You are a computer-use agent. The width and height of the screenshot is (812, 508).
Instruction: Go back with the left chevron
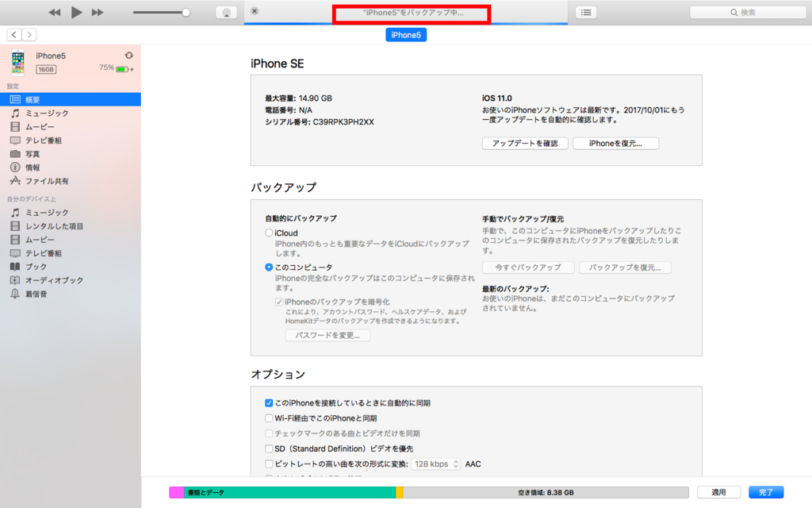[x=14, y=35]
